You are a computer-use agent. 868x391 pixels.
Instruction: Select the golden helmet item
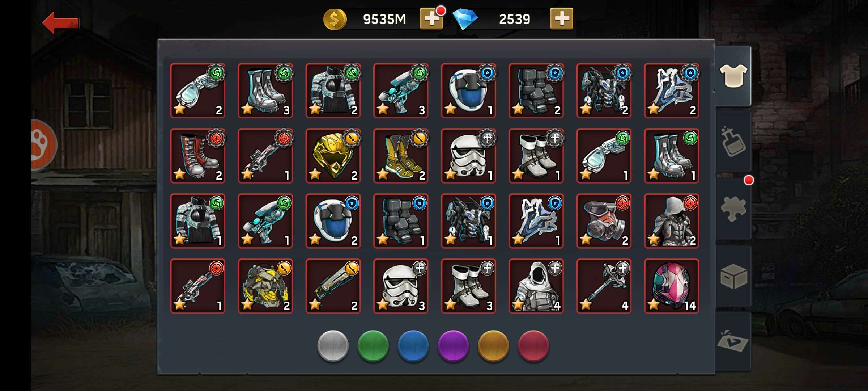click(x=333, y=156)
